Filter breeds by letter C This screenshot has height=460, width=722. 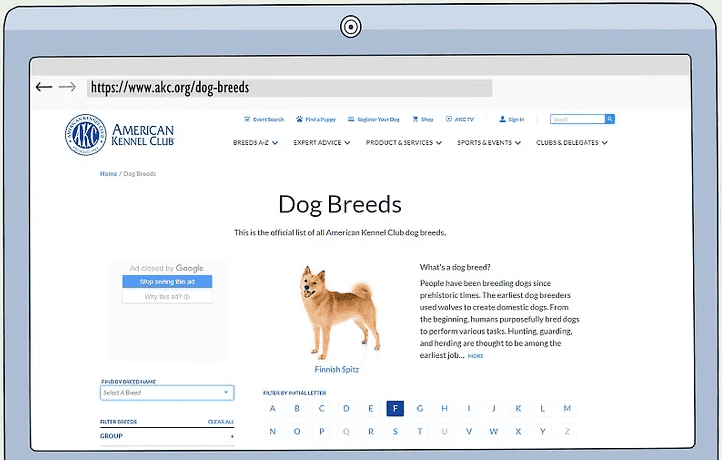(321, 408)
